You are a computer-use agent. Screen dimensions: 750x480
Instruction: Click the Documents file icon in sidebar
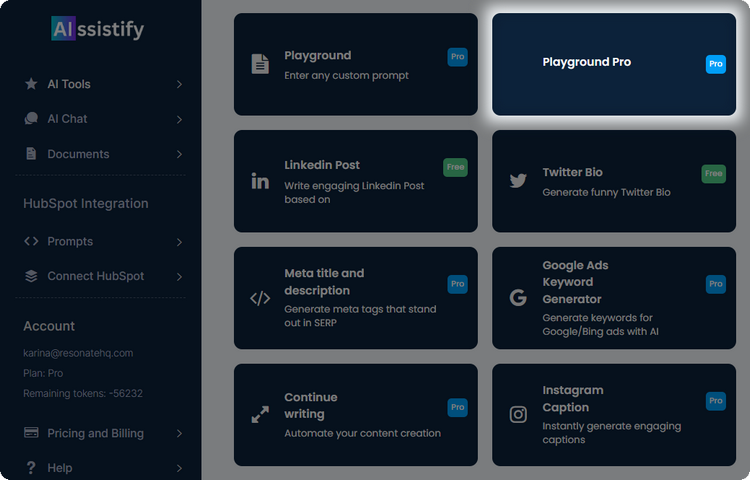coord(31,154)
